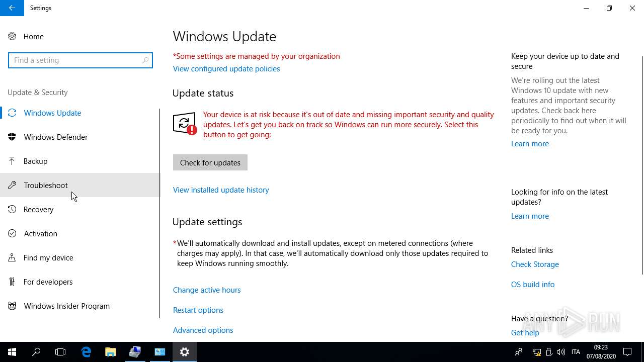Open Windows Defender settings page

[80, 137]
